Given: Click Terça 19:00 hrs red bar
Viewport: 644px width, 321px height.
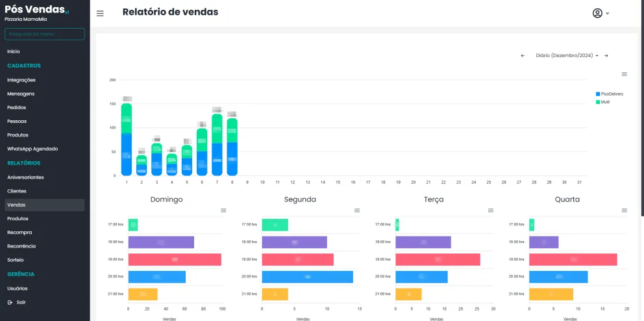Looking at the screenshot, I should (438, 259).
